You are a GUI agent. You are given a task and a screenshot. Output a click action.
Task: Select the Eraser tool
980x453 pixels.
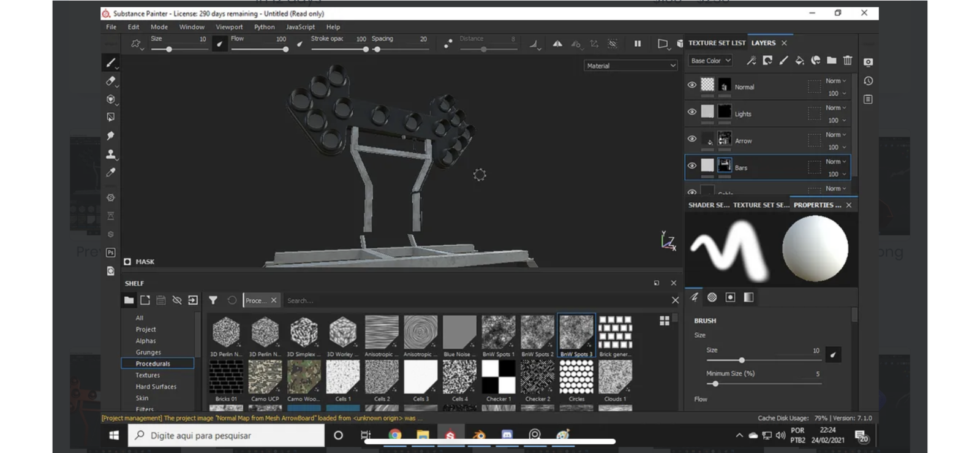(110, 81)
